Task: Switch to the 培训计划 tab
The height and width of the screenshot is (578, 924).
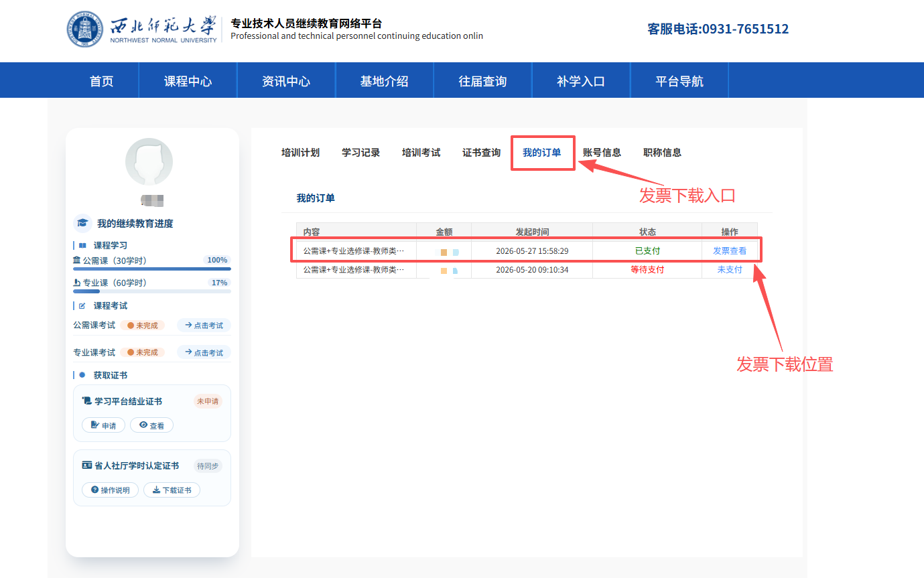Action: (x=300, y=152)
